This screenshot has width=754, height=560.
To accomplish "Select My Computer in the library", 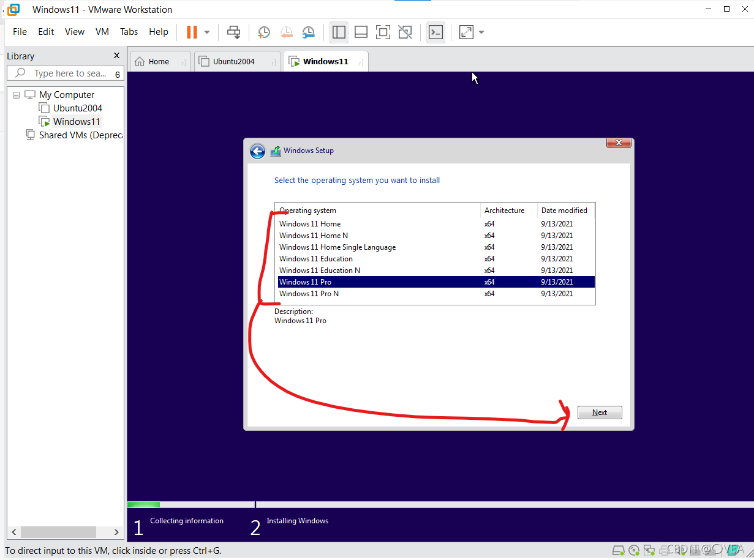I will click(x=67, y=95).
